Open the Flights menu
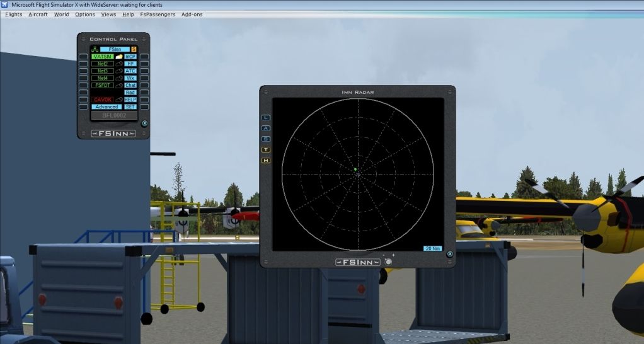 click(14, 14)
